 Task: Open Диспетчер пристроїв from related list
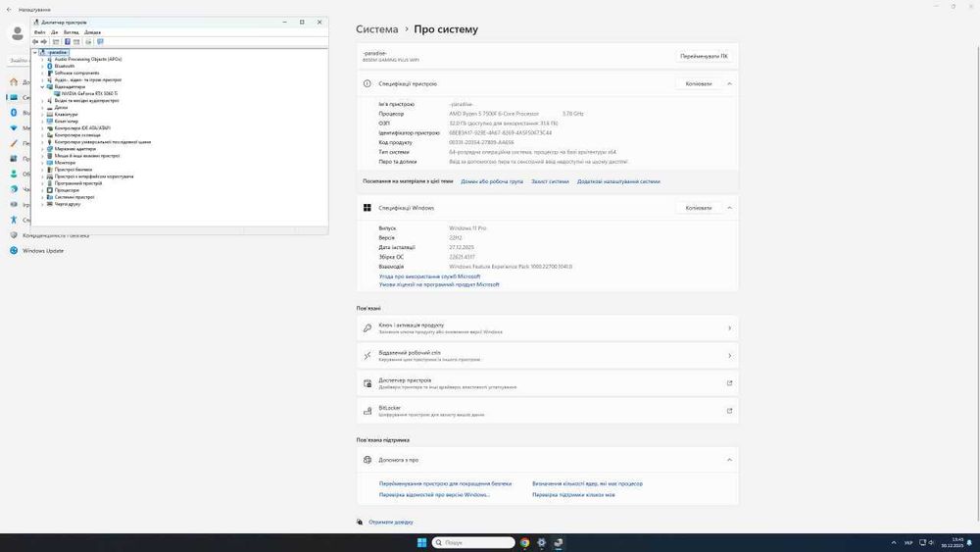click(x=548, y=383)
